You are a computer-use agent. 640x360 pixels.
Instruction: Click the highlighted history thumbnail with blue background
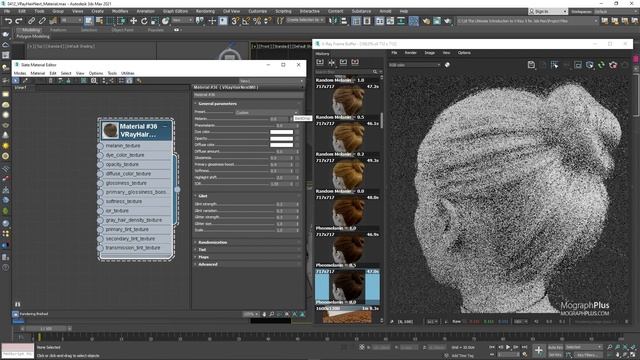[x=347, y=287]
